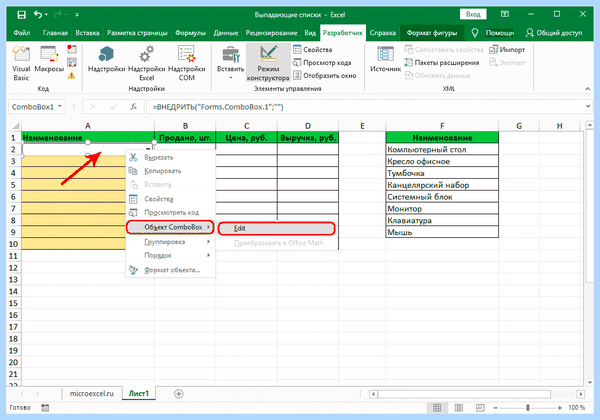This screenshot has width=600, height=420.
Task: Open the Order submenu
Action: [x=170, y=255]
